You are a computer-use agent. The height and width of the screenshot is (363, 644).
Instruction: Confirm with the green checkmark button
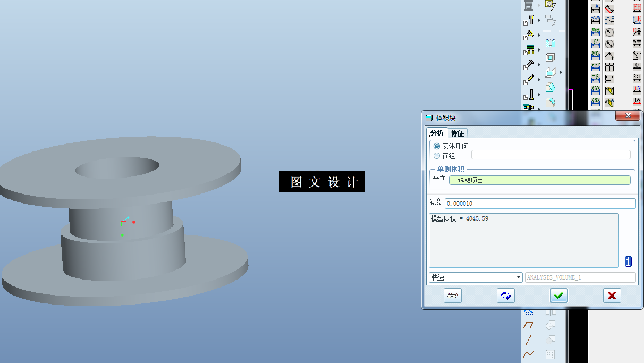559,296
